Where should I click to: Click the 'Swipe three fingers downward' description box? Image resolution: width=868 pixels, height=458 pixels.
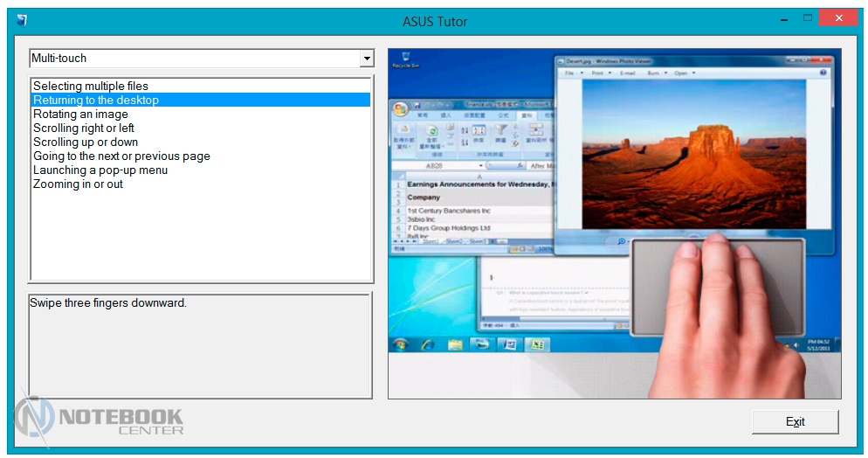tap(201, 343)
